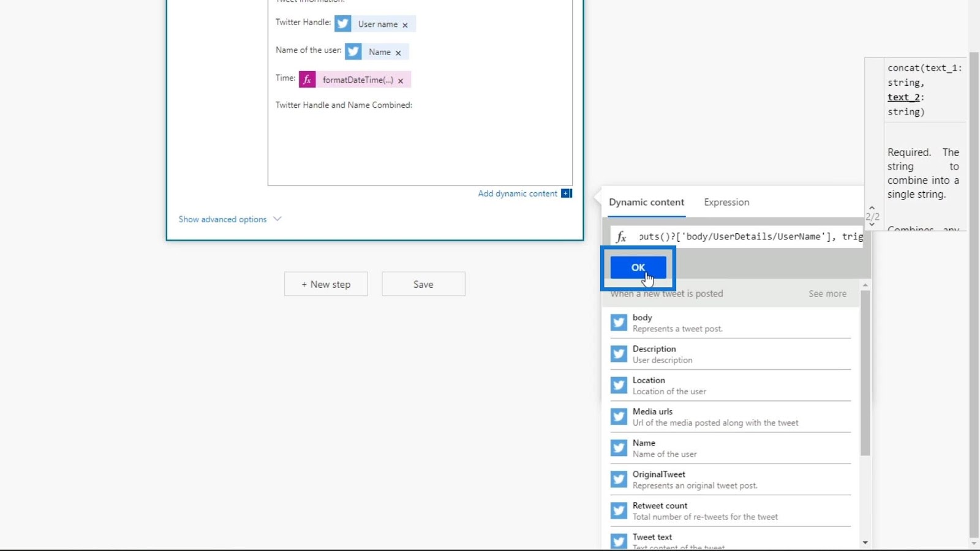980x551 pixels.
Task: Remove the Name dynamic token
Action: pos(398,53)
